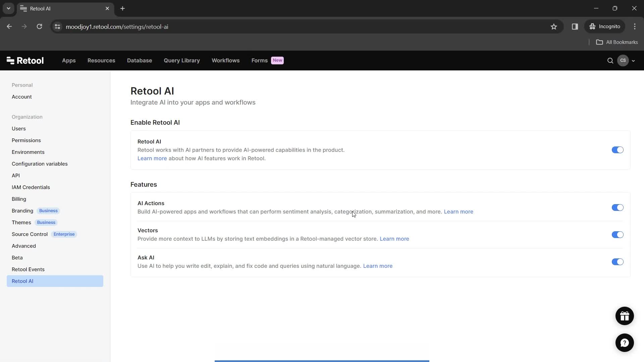Open API settings

(16, 176)
